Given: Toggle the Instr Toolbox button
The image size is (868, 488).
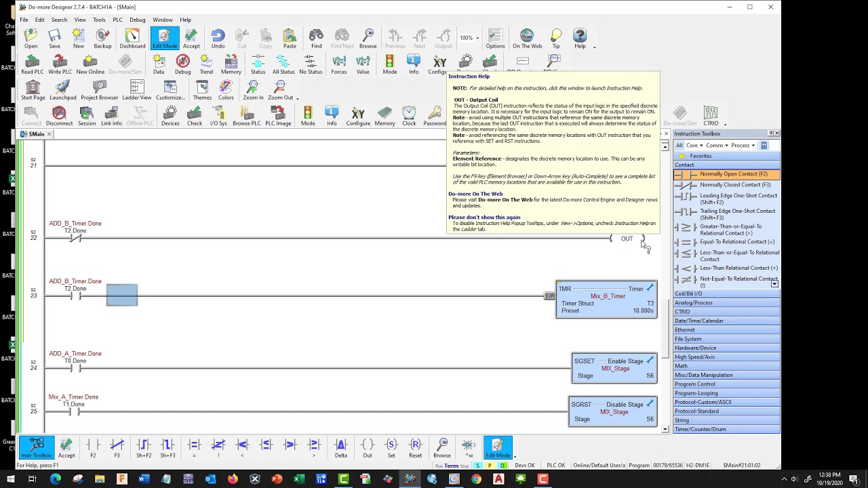Looking at the screenshot, I should [x=37, y=448].
